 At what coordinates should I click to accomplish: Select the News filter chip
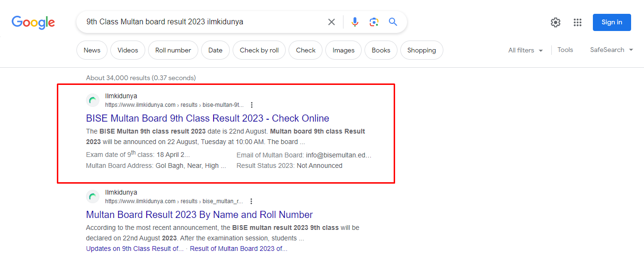[92, 50]
